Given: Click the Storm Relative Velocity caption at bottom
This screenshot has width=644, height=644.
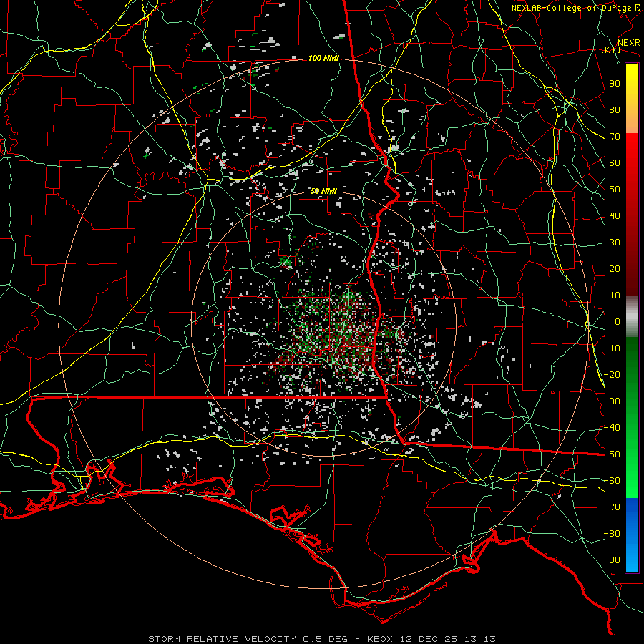Looking at the screenshot, I should click(322, 639).
